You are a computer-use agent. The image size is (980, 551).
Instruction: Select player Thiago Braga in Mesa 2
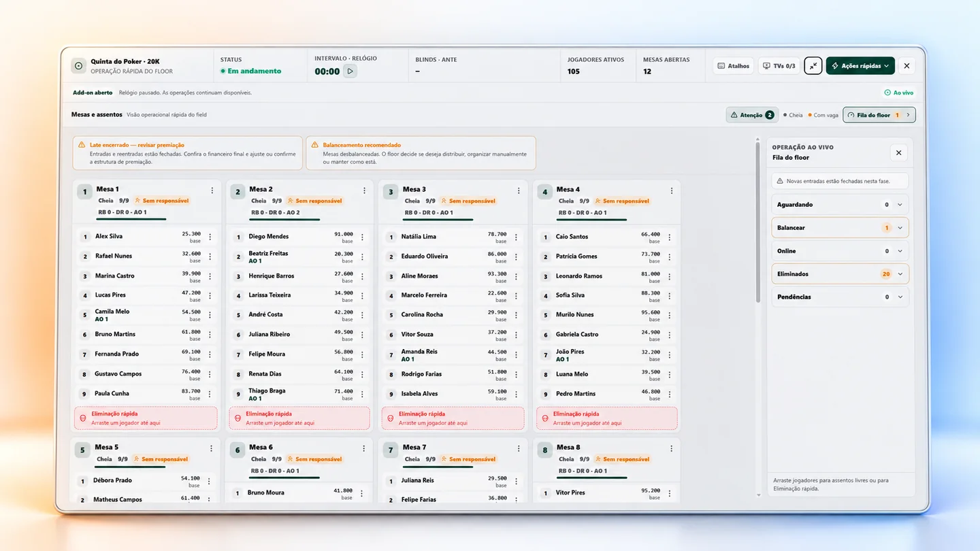tap(299, 395)
